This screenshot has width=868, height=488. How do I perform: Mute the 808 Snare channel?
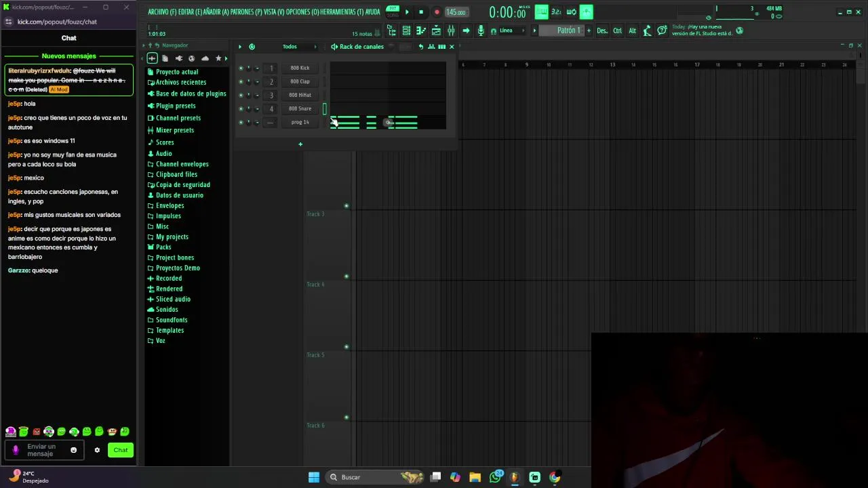click(241, 108)
